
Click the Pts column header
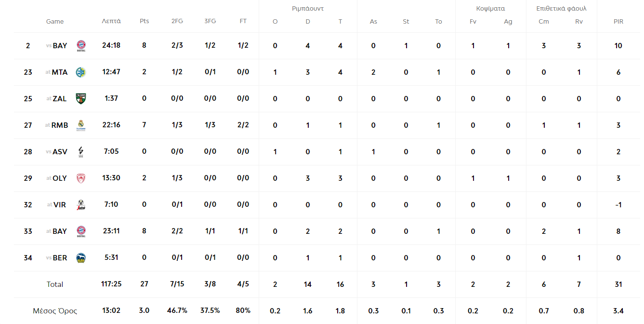tap(145, 21)
